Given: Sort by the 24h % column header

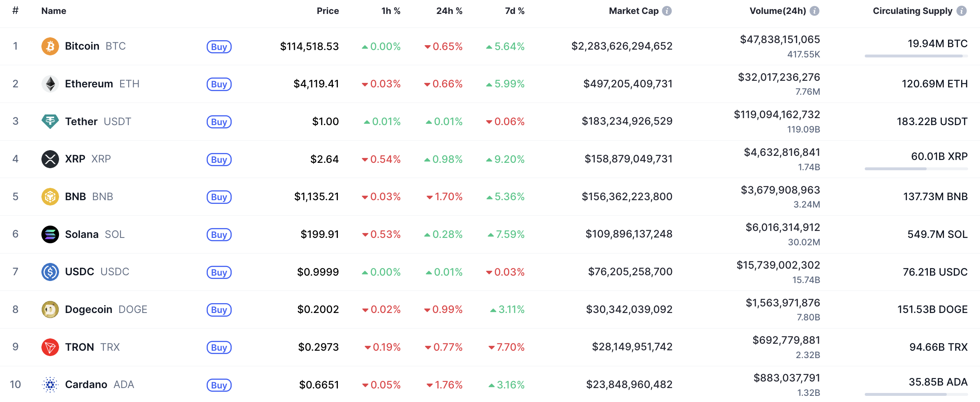Looking at the screenshot, I should [x=449, y=11].
